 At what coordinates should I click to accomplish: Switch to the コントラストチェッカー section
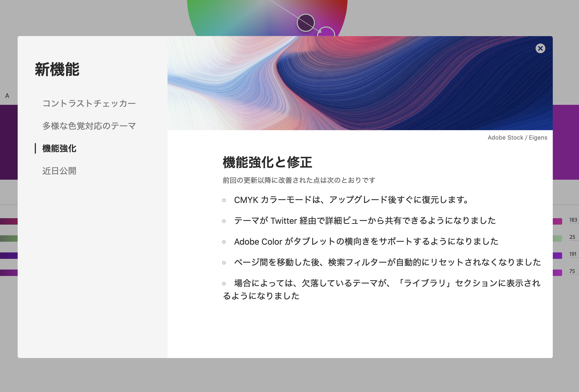tap(89, 103)
